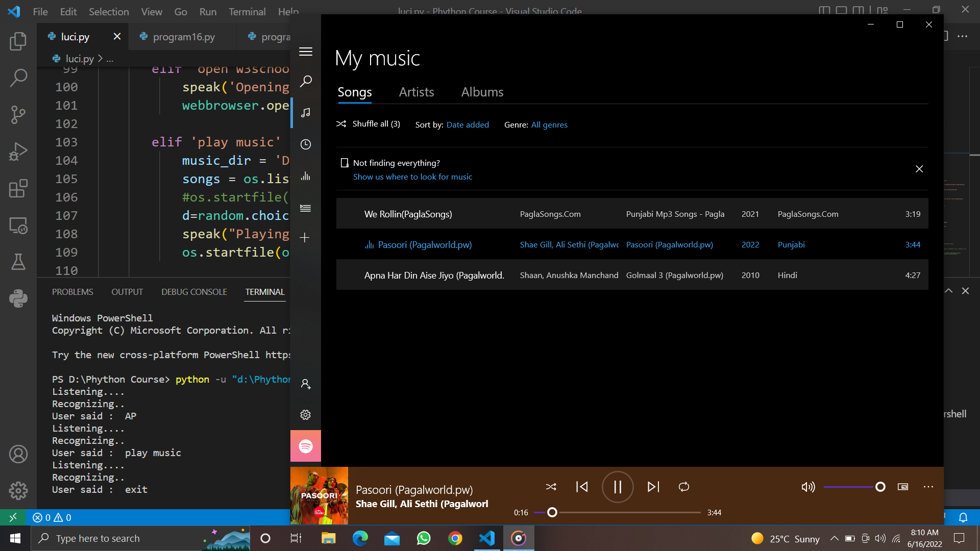This screenshot has height=551, width=980.
Task: Switch to program16.py editor tab
Action: [183, 37]
